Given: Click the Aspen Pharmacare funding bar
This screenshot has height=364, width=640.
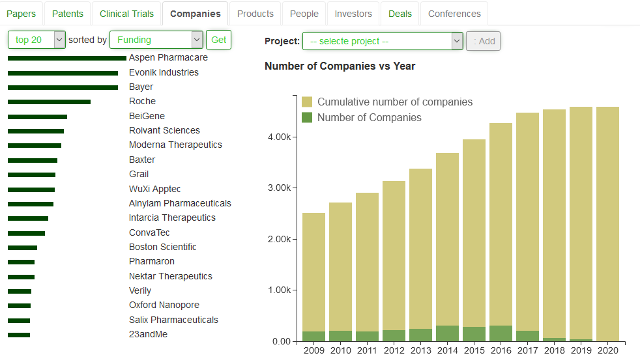Looking at the screenshot, I should click(x=67, y=59).
